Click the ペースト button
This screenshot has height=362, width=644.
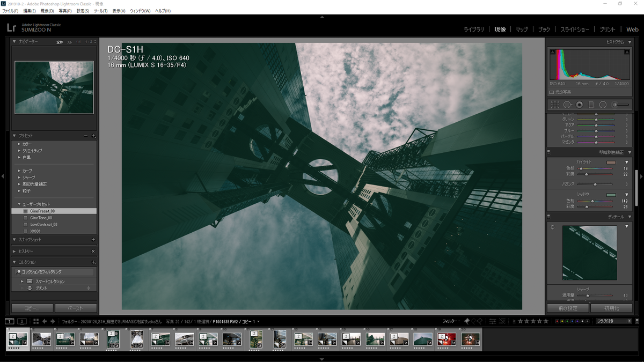click(x=76, y=308)
